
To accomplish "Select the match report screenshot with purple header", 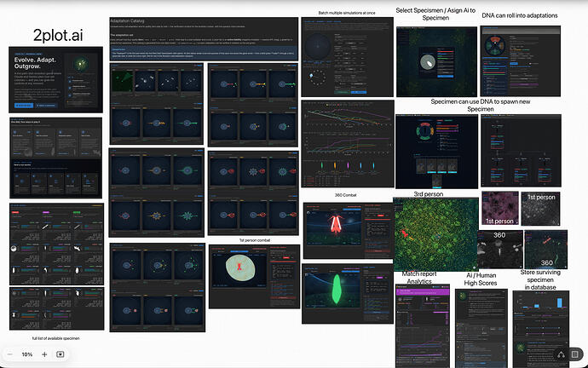I will tap(423, 326).
